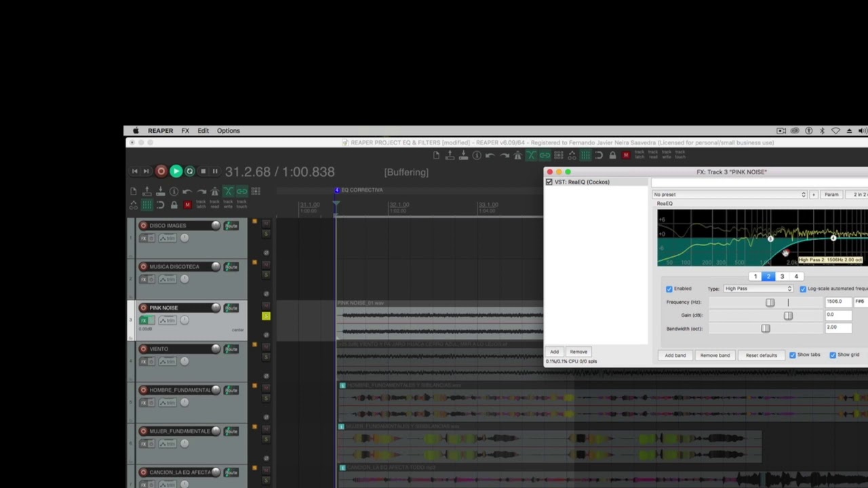The image size is (868, 488).
Task: Create a new project from left toolbar
Action: (x=134, y=192)
